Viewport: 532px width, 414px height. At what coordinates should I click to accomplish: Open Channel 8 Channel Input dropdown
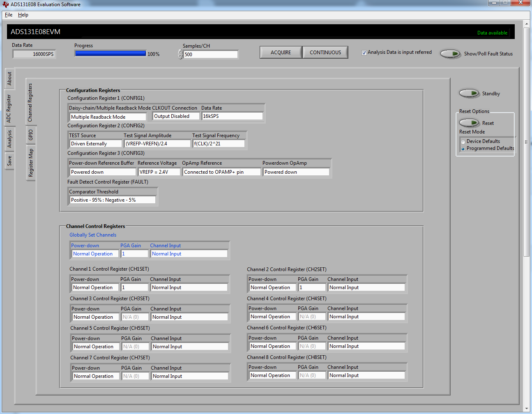(366, 375)
